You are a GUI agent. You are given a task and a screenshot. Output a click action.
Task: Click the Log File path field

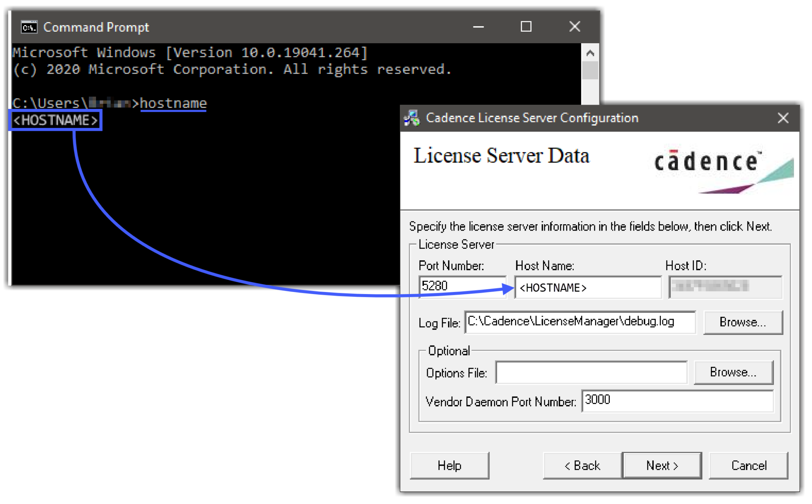click(580, 322)
